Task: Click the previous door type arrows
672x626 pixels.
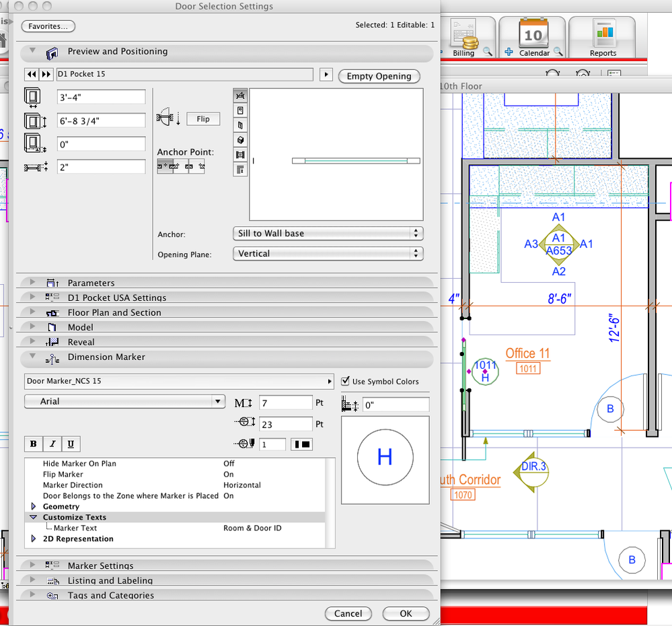Action: point(31,75)
